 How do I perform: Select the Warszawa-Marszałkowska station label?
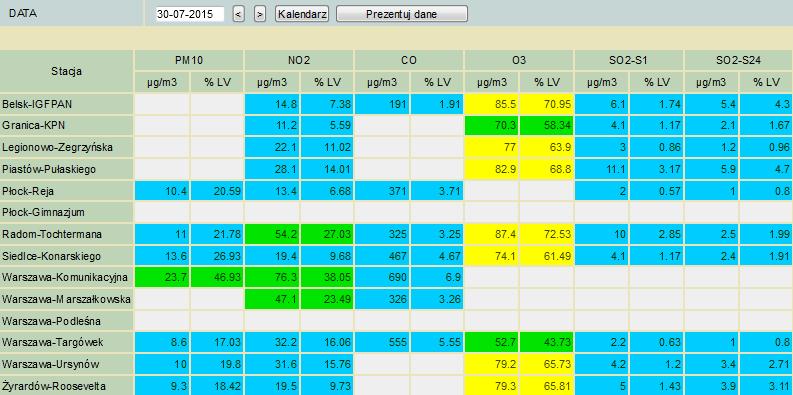66,299
